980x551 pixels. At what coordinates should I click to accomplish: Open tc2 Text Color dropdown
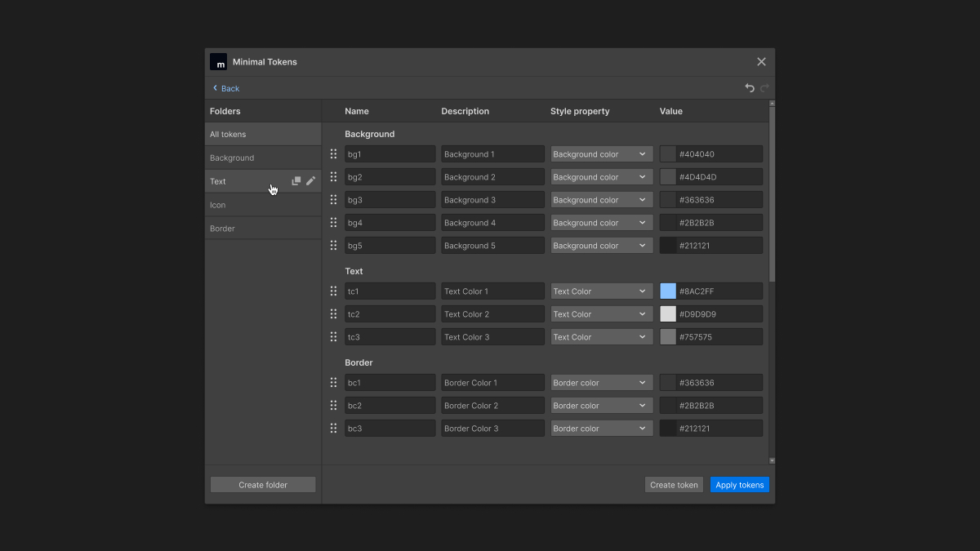602,314
